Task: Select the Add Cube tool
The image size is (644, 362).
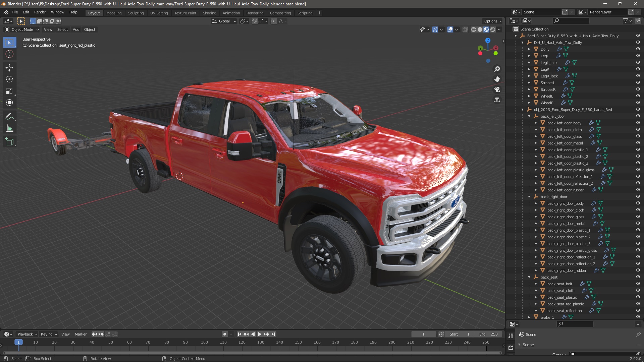Action: pos(9,142)
